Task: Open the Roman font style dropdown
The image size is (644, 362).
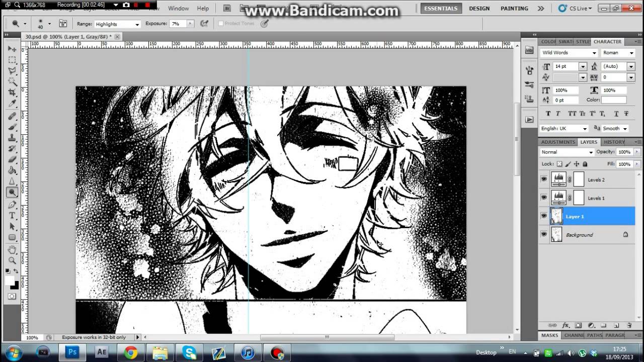Action: click(618, 53)
